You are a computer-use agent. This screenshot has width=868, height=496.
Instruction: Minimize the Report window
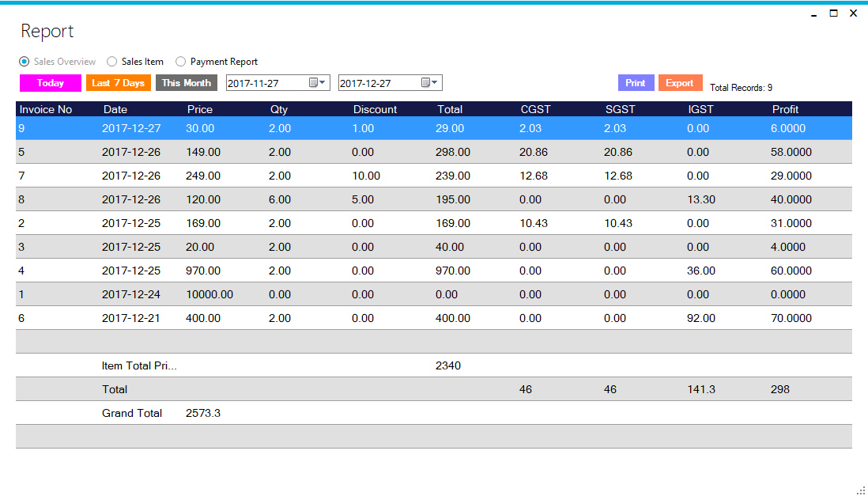click(x=813, y=14)
